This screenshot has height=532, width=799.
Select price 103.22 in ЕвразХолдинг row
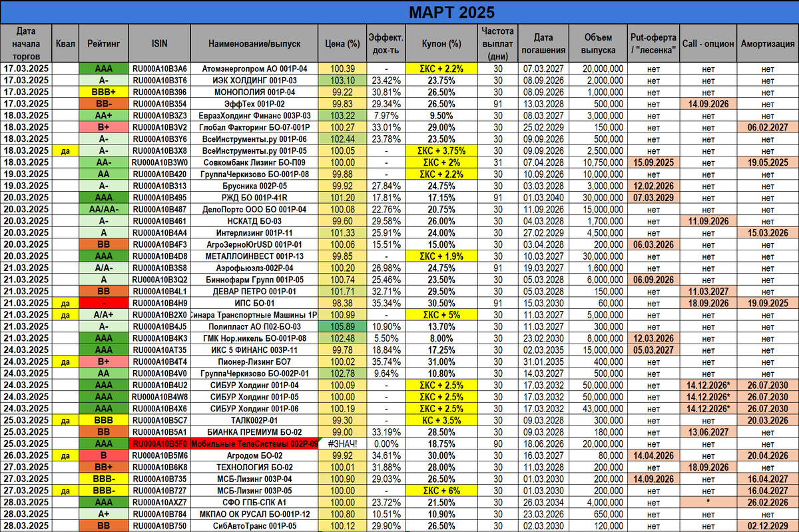pos(342,115)
